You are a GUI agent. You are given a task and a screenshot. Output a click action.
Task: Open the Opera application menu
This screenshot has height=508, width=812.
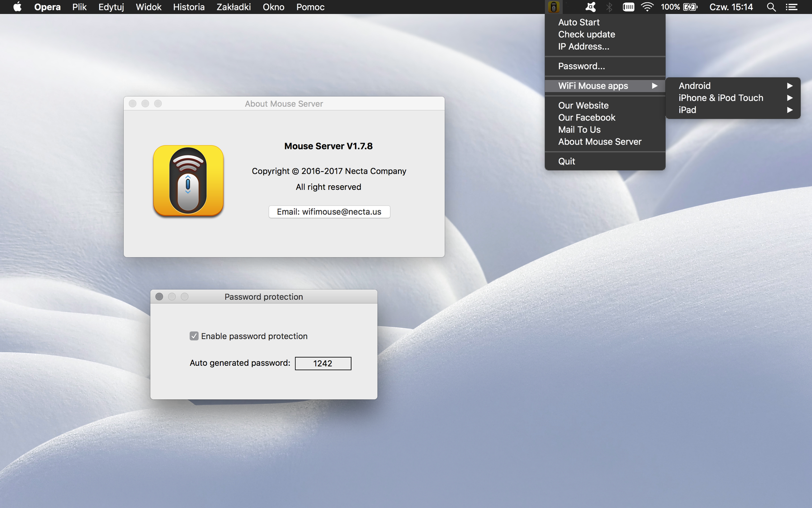pyautogui.click(x=47, y=7)
